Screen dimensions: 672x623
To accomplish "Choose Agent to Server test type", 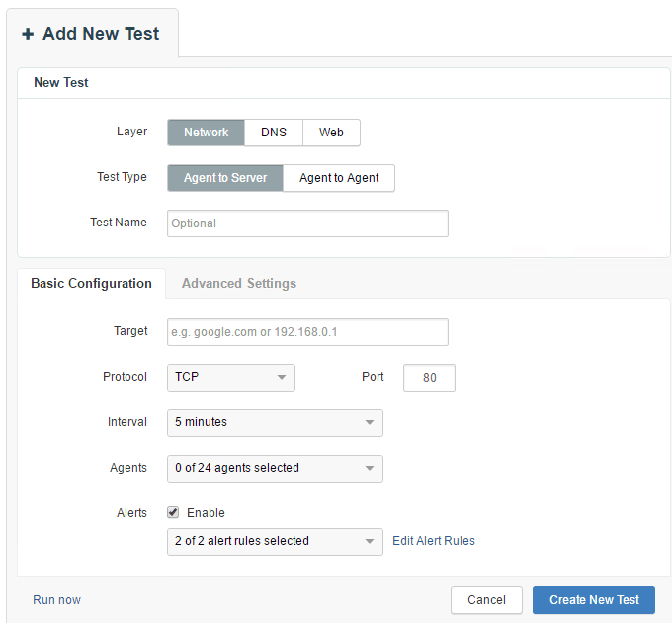I will (x=225, y=178).
